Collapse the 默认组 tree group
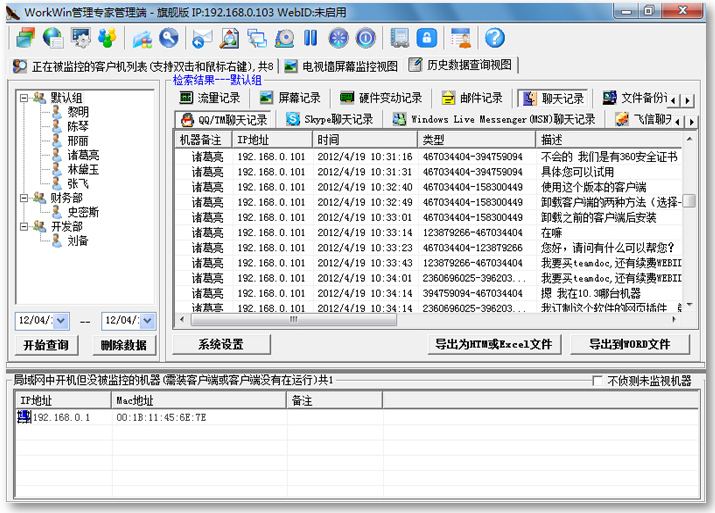Image resolution: width=715 pixels, height=513 pixels. [24, 98]
